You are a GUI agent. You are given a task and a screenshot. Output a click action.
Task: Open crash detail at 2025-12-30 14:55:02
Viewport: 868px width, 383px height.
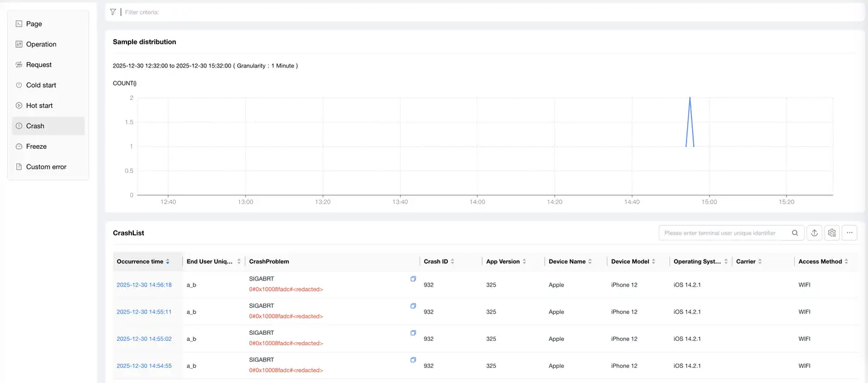click(144, 339)
